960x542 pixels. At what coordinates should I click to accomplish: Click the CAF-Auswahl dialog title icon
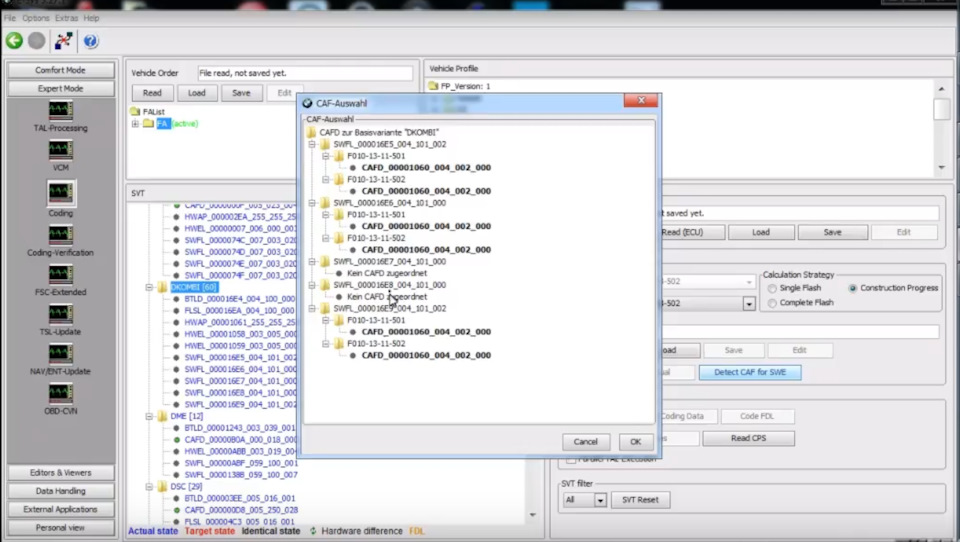[307, 103]
